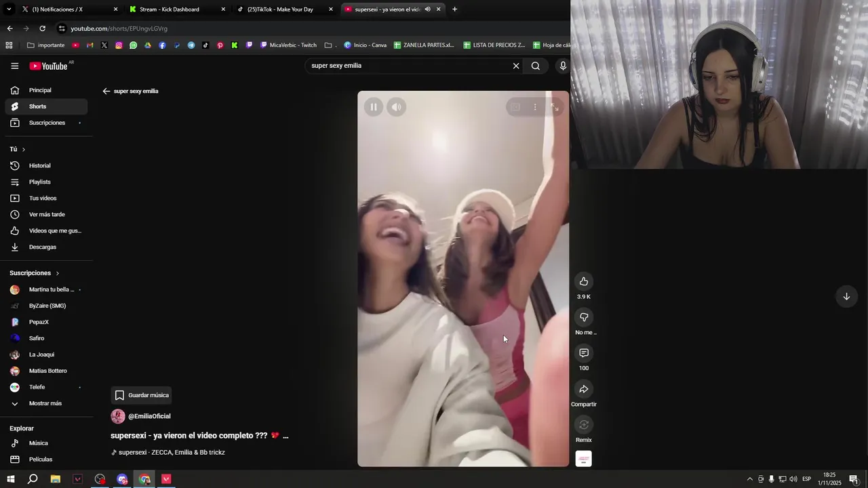The image size is (868, 488).
Task: Open PepazX channel
Action: [x=46, y=322]
